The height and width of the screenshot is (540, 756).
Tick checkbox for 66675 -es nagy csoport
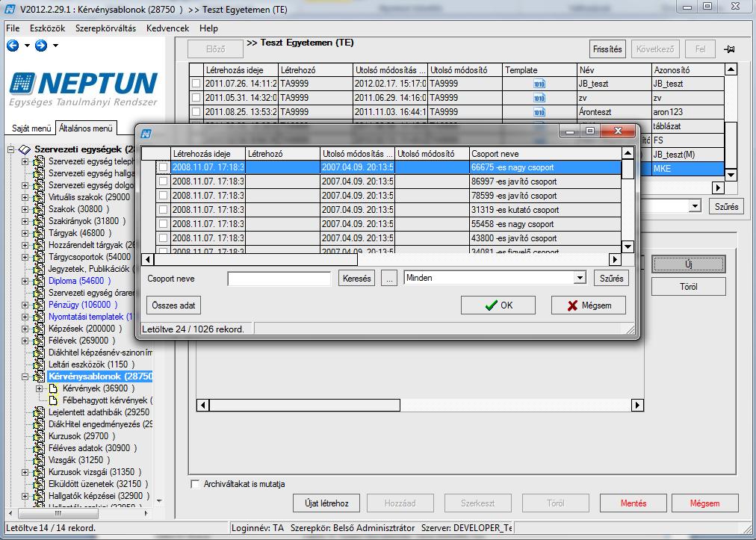(164, 167)
